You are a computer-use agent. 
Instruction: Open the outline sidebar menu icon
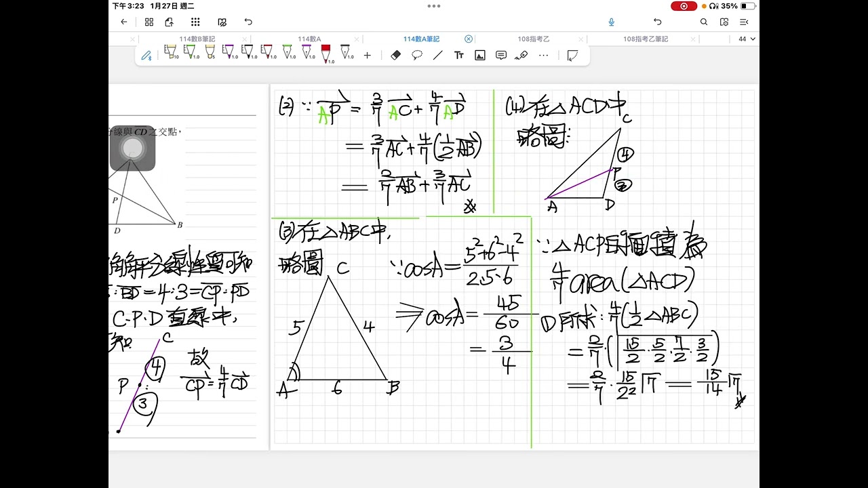point(744,22)
